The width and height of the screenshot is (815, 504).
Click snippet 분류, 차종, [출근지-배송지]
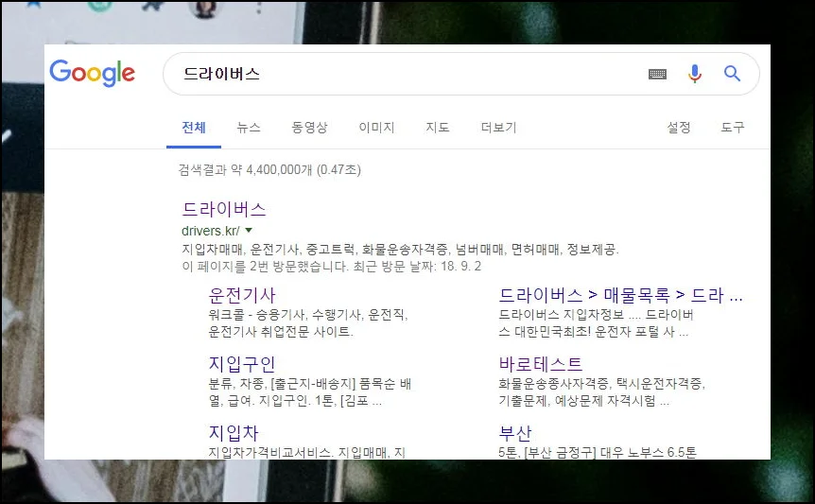click(310, 384)
